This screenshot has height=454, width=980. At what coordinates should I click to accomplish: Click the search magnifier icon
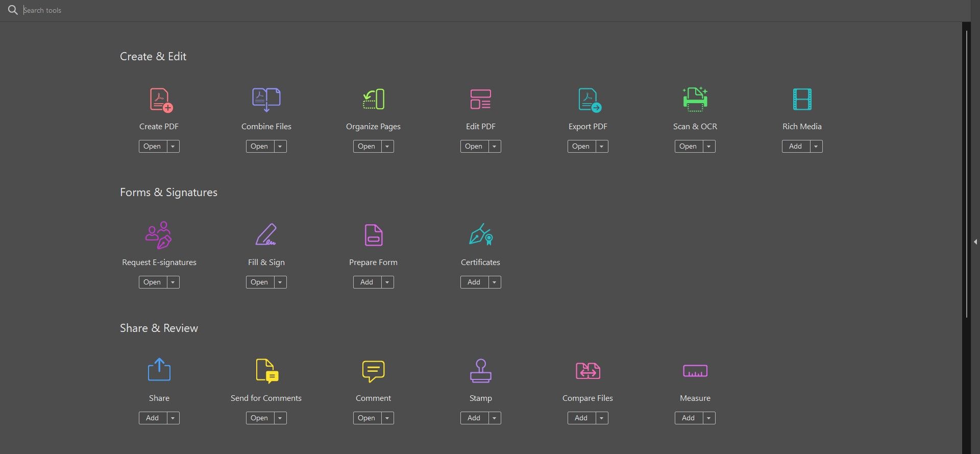[13, 10]
